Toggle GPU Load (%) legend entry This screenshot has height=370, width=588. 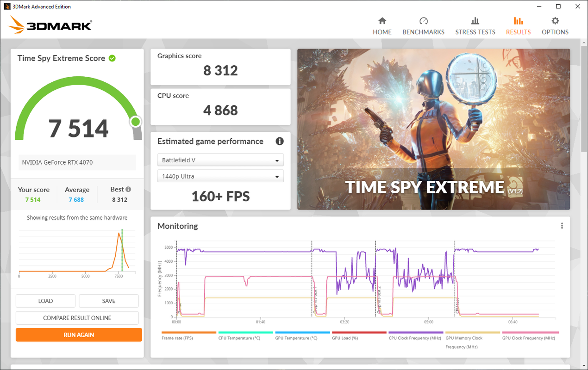pos(359,336)
